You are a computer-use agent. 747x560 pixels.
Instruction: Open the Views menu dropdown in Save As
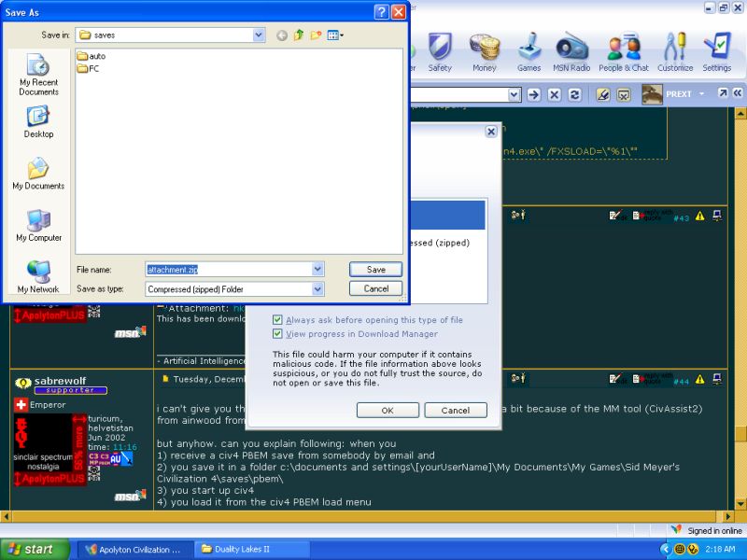pyautogui.click(x=336, y=35)
